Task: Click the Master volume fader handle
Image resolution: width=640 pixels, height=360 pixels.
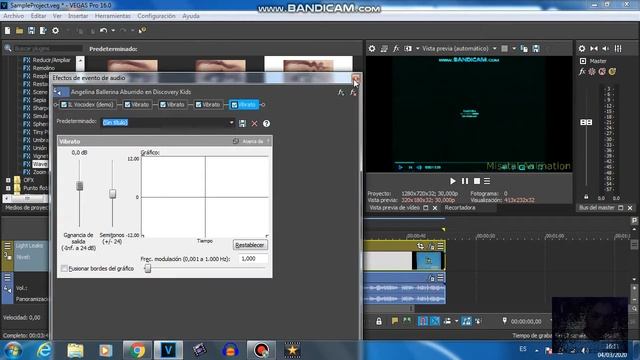Action: click(586, 122)
